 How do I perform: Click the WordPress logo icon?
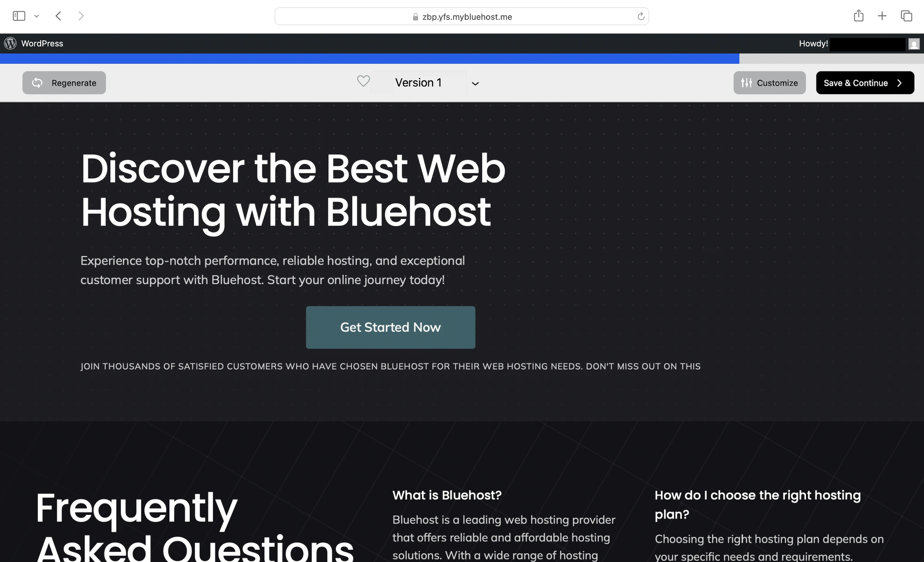tap(10, 44)
